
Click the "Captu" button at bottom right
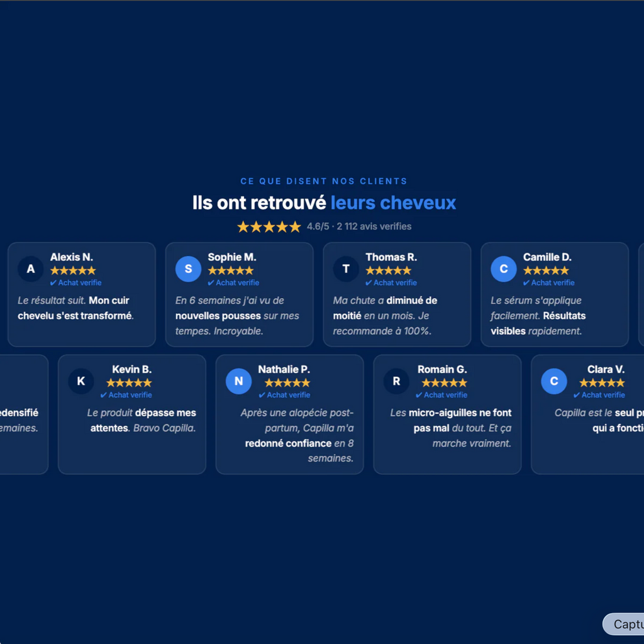(623, 625)
